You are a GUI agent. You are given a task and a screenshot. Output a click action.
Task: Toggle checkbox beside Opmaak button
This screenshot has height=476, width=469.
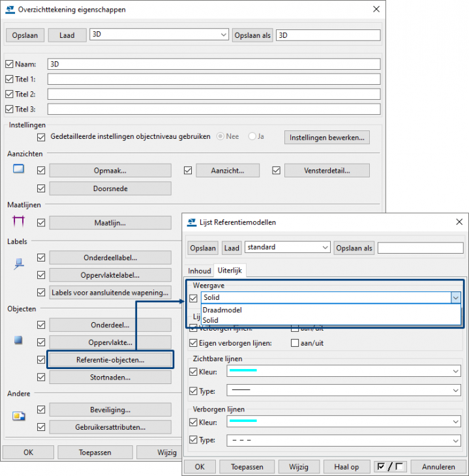tap(41, 170)
